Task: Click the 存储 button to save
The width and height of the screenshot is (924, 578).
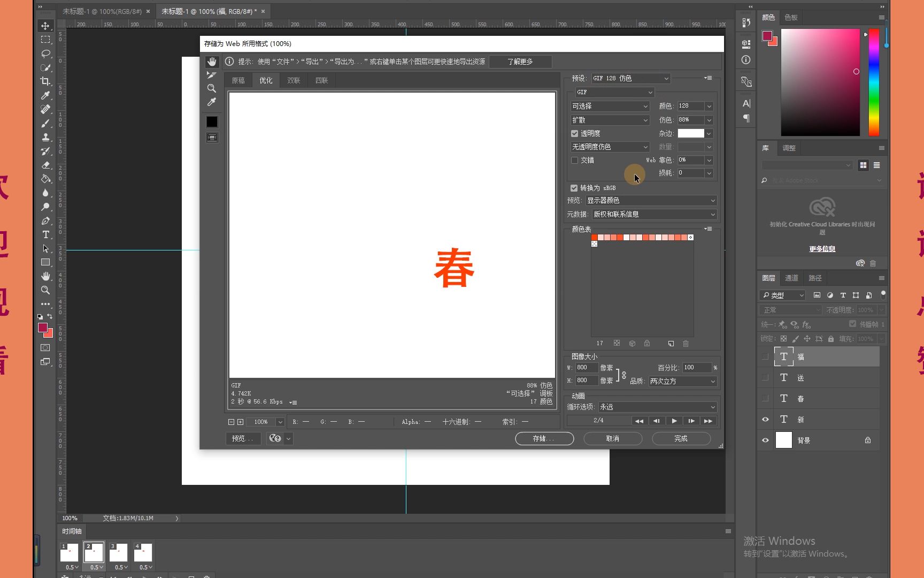Action: [x=544, y=438]
